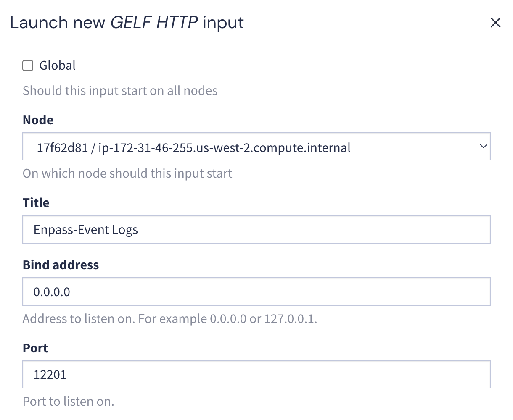Click the Port input field
The image size is (513, 420).
click(x=256, y=374)
